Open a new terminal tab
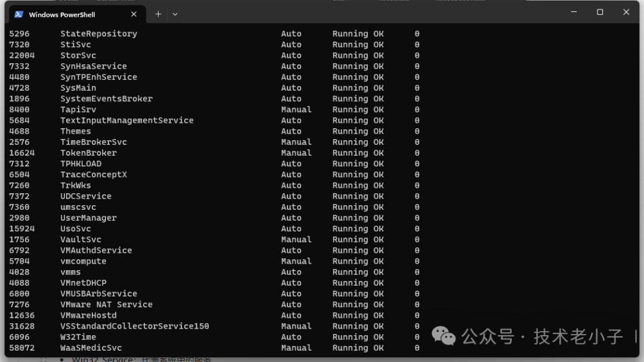This screenshot has height=362, width=644. coord(158,14)
